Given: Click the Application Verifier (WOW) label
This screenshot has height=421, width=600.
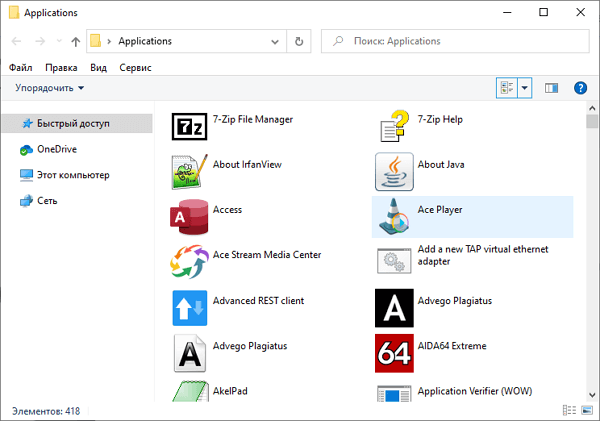Looking at the screenshot, I should (475, 391).
